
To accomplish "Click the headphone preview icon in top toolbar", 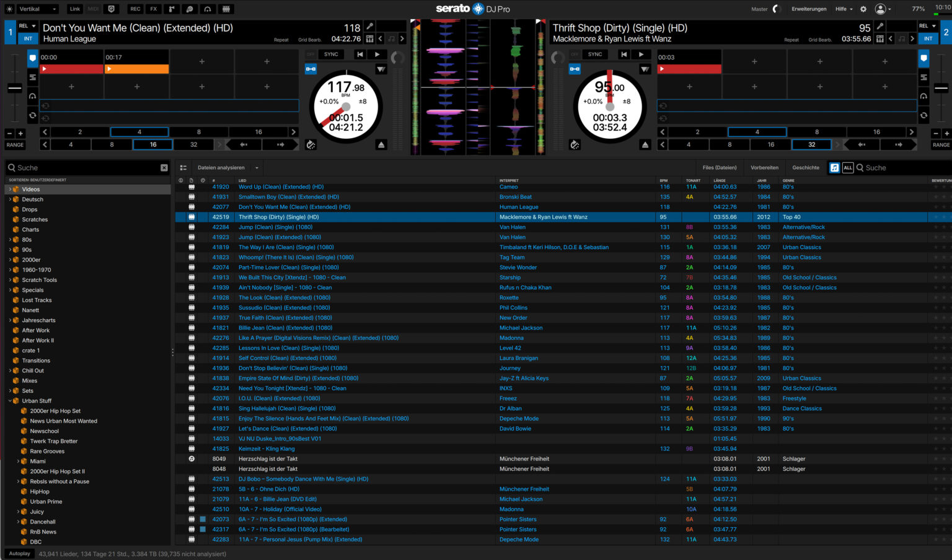I will tap(208, 9).
